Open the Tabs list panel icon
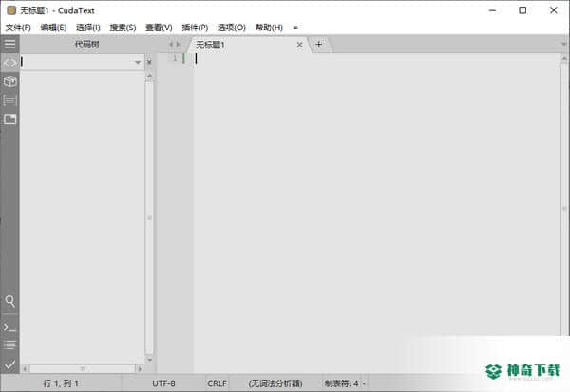The image size is (570, 392). tap(9, 120)
